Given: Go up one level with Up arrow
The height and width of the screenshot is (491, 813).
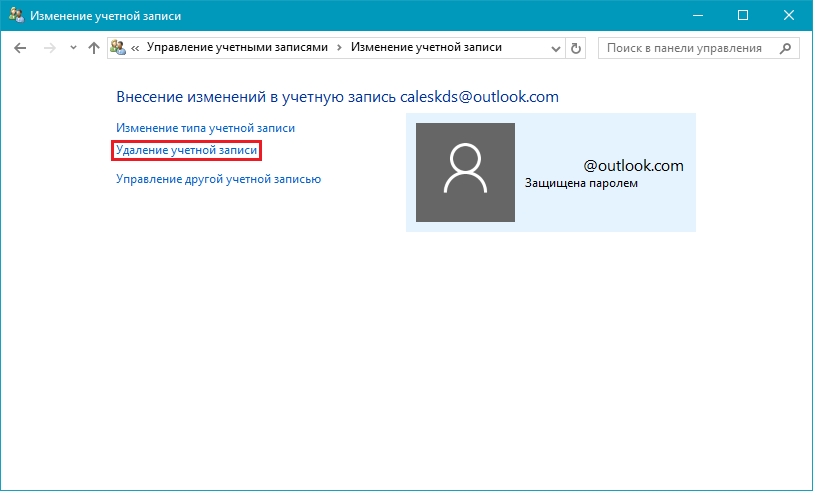Looking at the screenshot, I should tap(93, 48).
